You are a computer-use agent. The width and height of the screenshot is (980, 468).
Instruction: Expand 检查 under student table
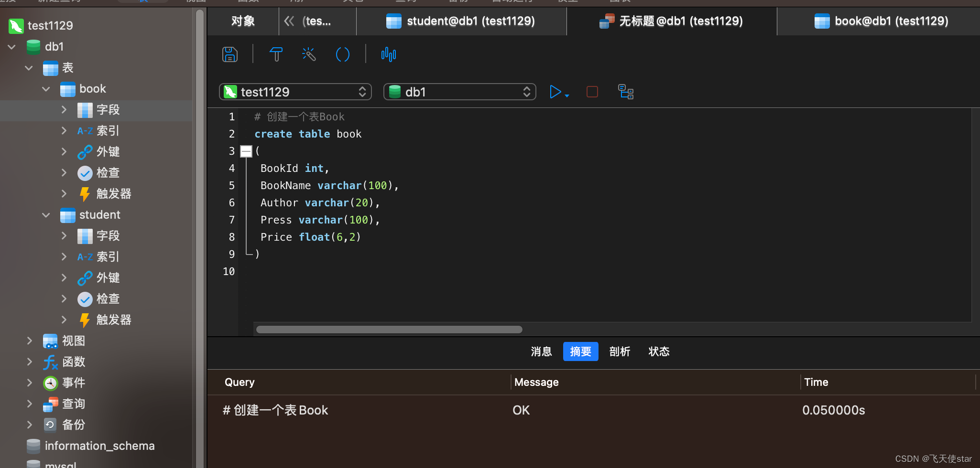[x=64, y=299]
